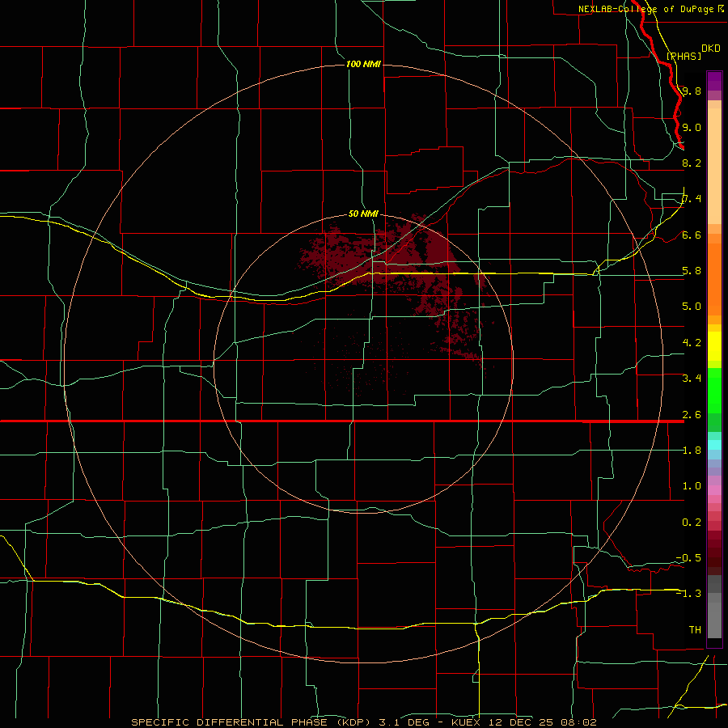This screenshot has width=728, height=728.
Task: Click the 50 NMI range ring label
Action: [363, 214]
